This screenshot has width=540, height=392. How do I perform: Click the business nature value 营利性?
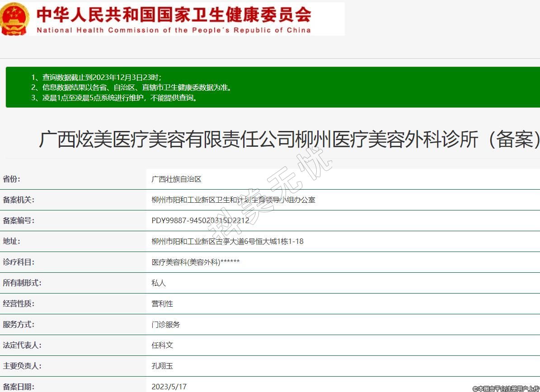(x=162, y=303)
